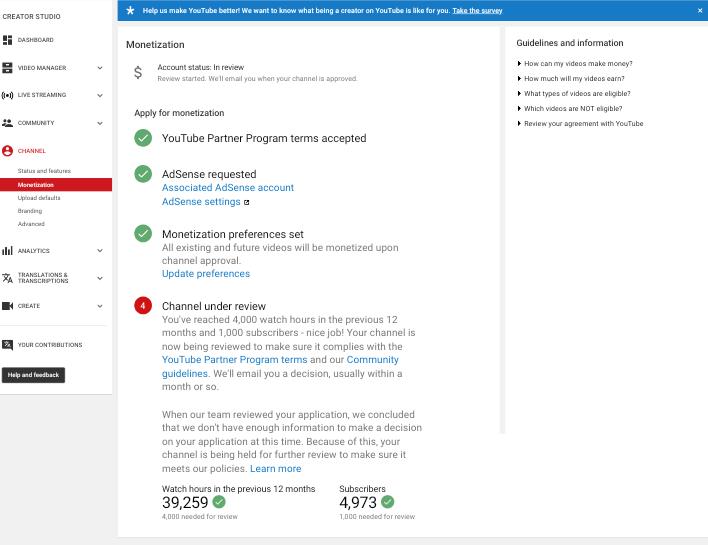The image size is (708, 545).
Task: Open the YouTube Partner Program terms link
Action: click(x=234, y=359)
